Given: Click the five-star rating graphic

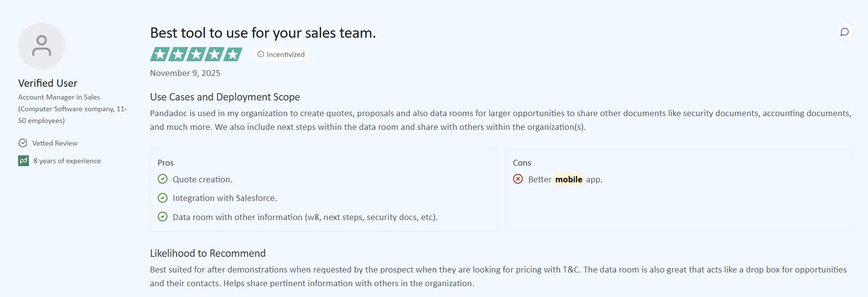Looking at the screenshot, I should click(x=196, y=54).
